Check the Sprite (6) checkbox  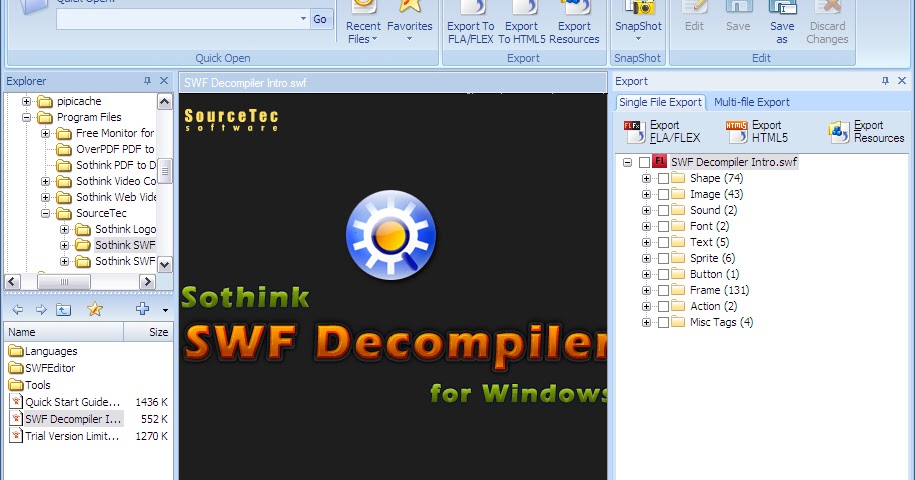point(663,258)
